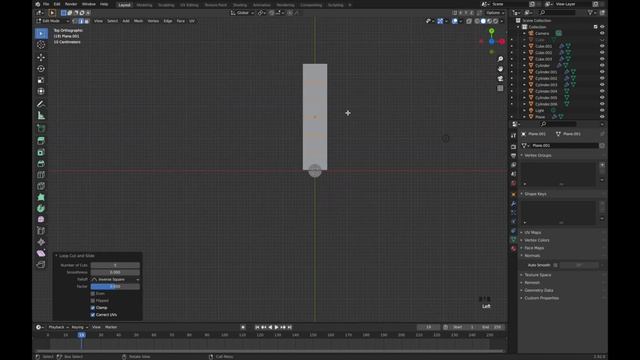Open the File menu

pos(46,4)
